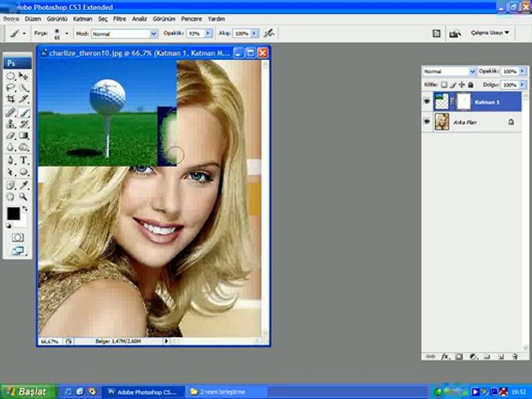Select the History Brush tool
Image resolution: width=532 pixels, height=399 pixels.
pyautogui.click(x=24, y=124)
